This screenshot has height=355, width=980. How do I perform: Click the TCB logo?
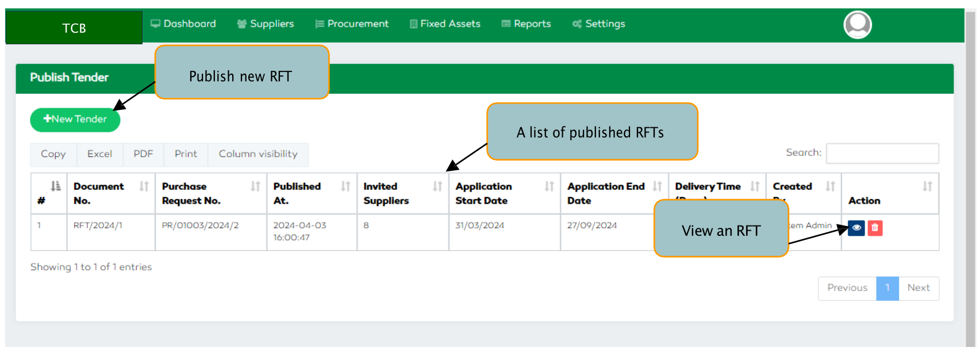coord(74,28)
